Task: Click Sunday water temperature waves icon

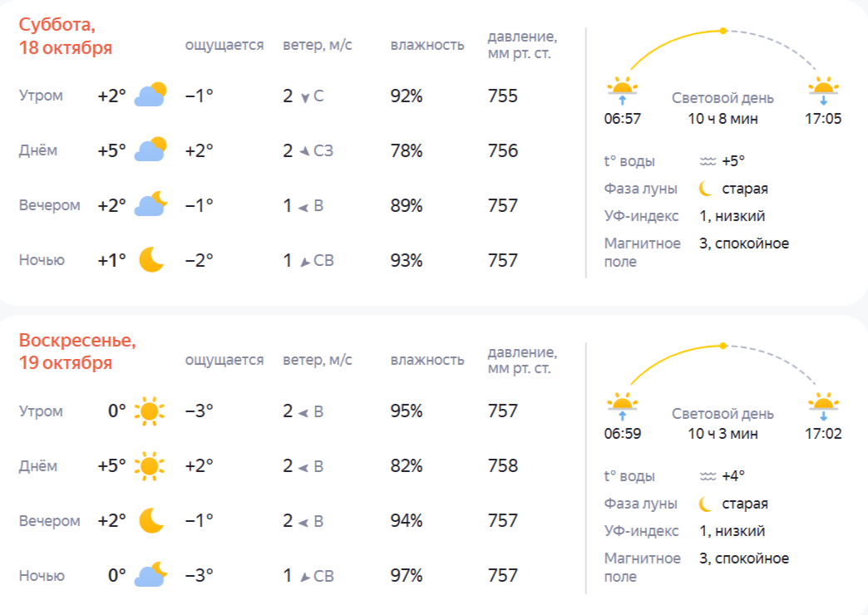Action: tap(708, 476)
